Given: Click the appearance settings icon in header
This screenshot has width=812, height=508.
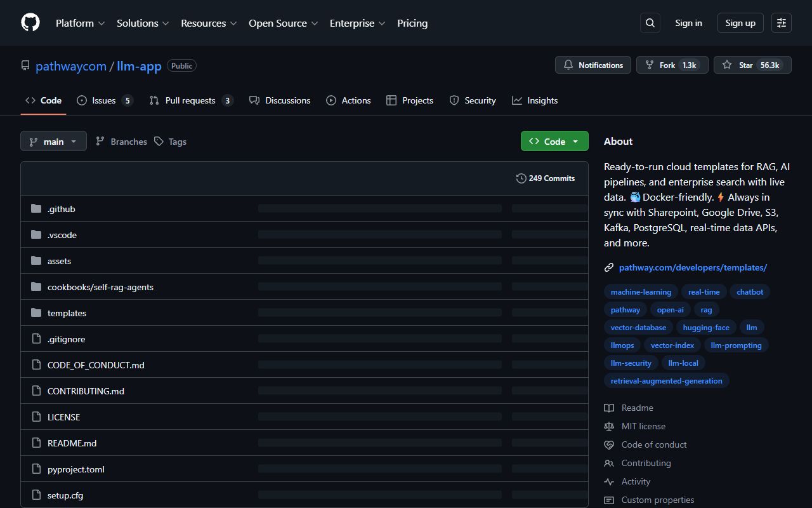Looking at the screenshot, I should tap(781, 23).
